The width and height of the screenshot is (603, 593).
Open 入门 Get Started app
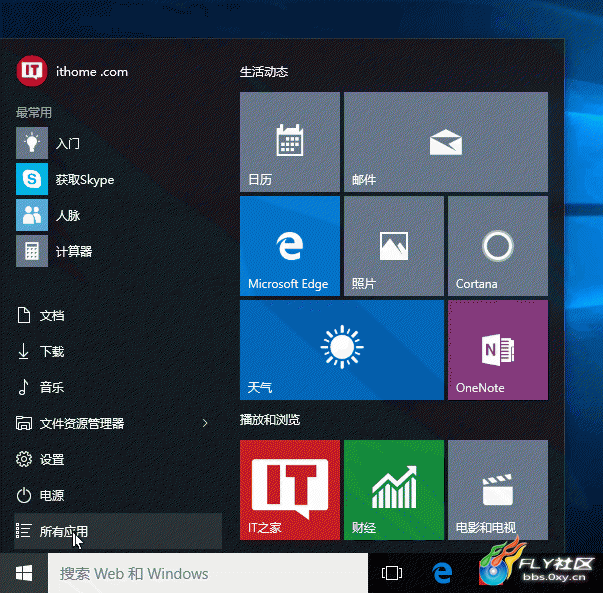pyautogui.click(x=118, y=143)
